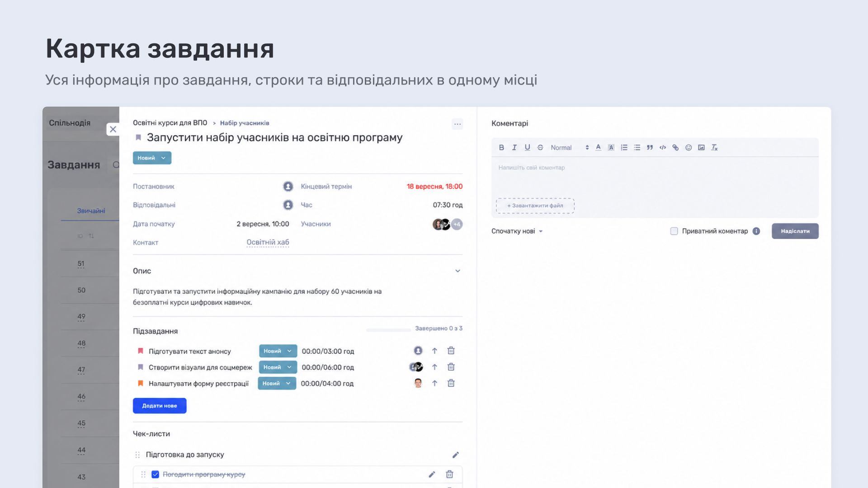Change status of Налаштувати форму реєстрації
868x488 pixels.
(277, 383)
